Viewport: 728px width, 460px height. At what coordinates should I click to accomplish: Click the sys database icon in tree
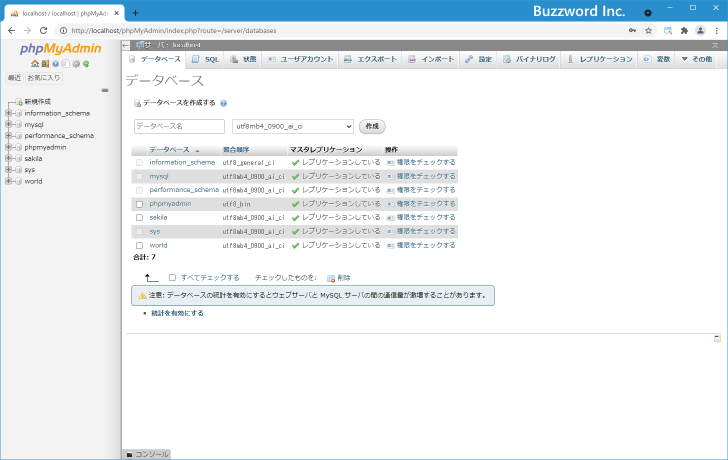[x=19, y=170]
